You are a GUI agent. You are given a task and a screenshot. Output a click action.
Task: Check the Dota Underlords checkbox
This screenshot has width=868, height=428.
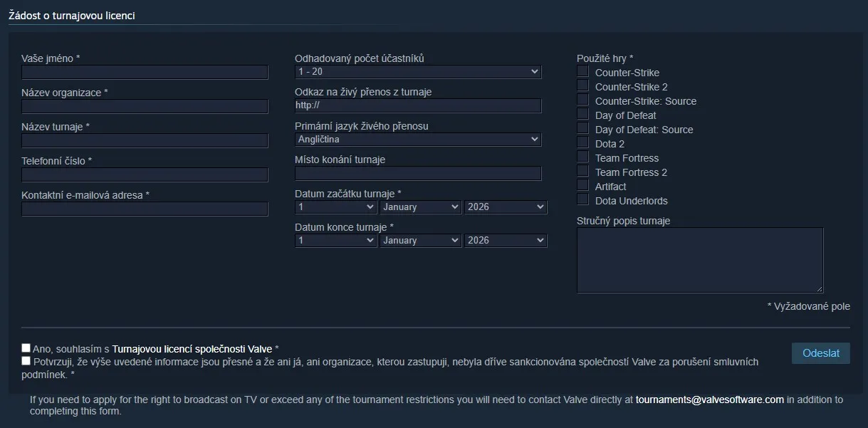click(583, 200)
